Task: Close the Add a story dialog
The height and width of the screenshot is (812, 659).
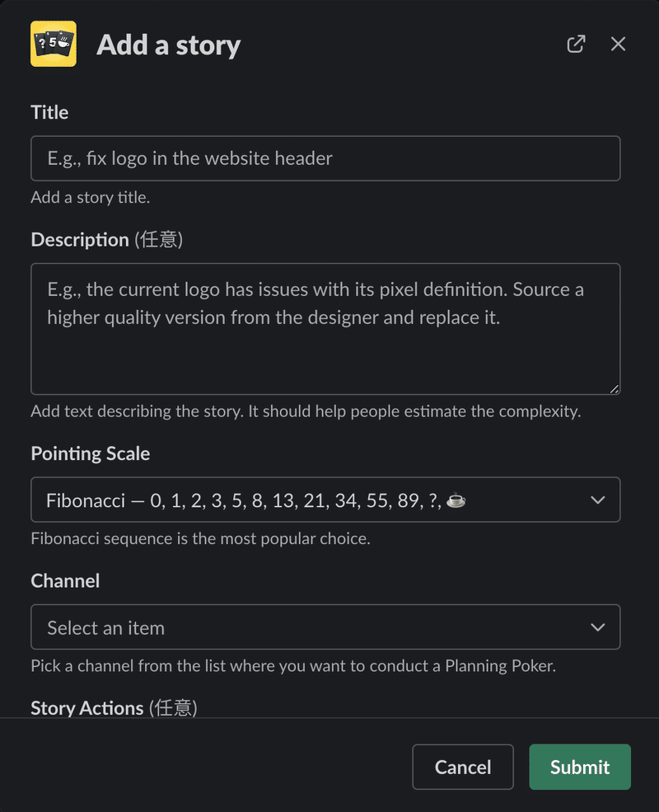Action: click(618, 44)
